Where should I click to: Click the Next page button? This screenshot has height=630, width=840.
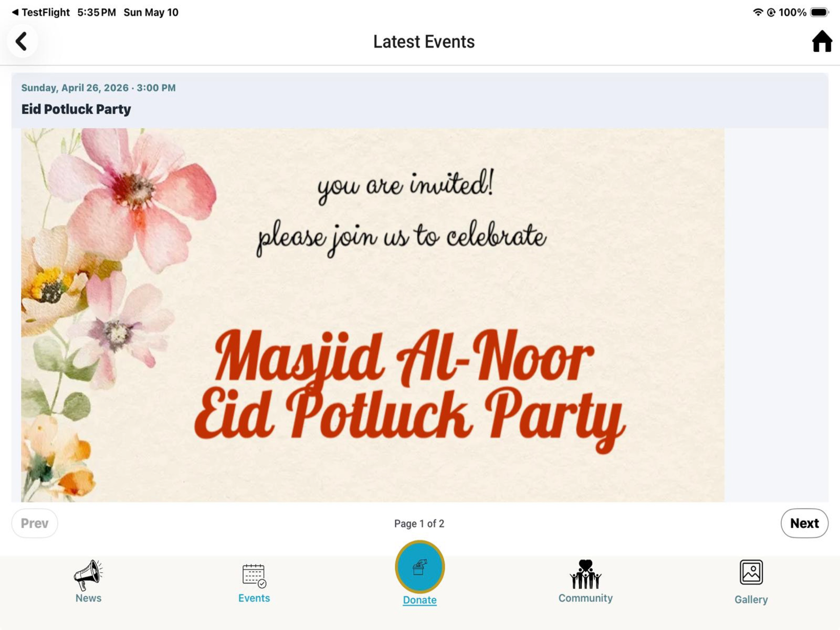804,523
